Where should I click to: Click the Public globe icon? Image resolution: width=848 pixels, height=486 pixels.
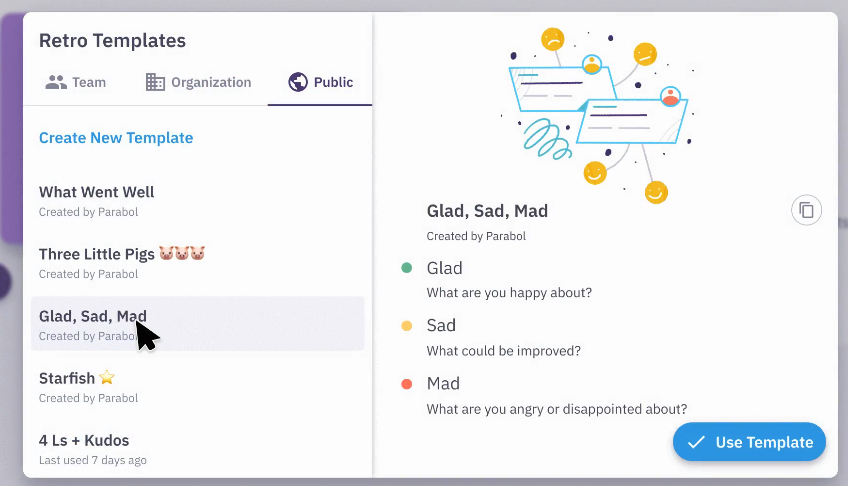[297, 82]
